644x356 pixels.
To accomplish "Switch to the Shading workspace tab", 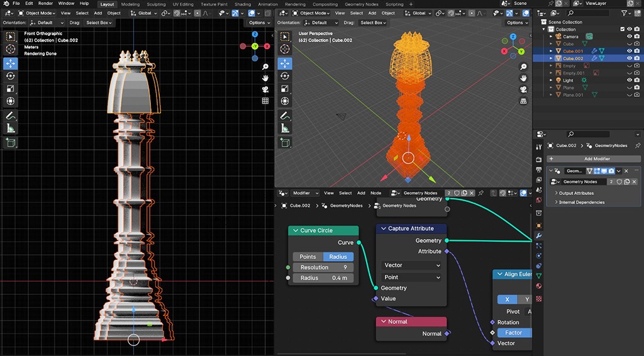I will pyautogui.click(x=242, y=4).
